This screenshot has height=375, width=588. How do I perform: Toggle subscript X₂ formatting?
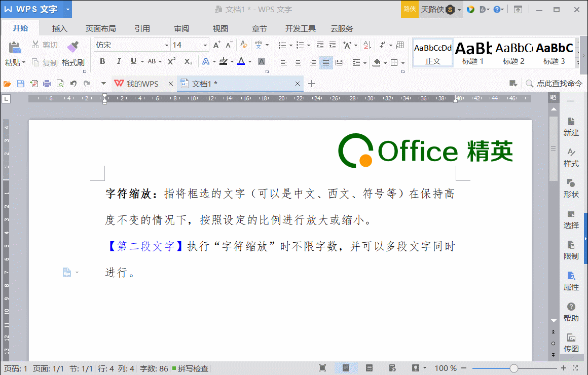click(x=188, y=61)
